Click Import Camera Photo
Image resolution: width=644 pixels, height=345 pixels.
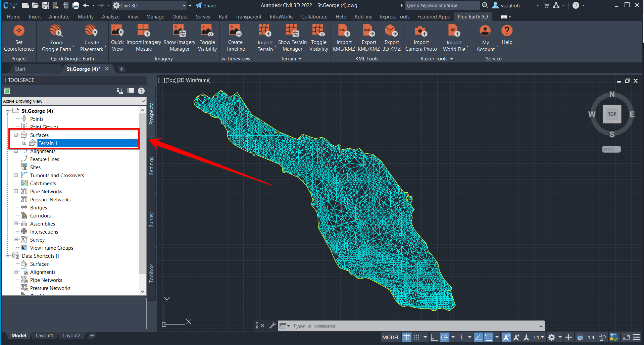click(421, 38)
